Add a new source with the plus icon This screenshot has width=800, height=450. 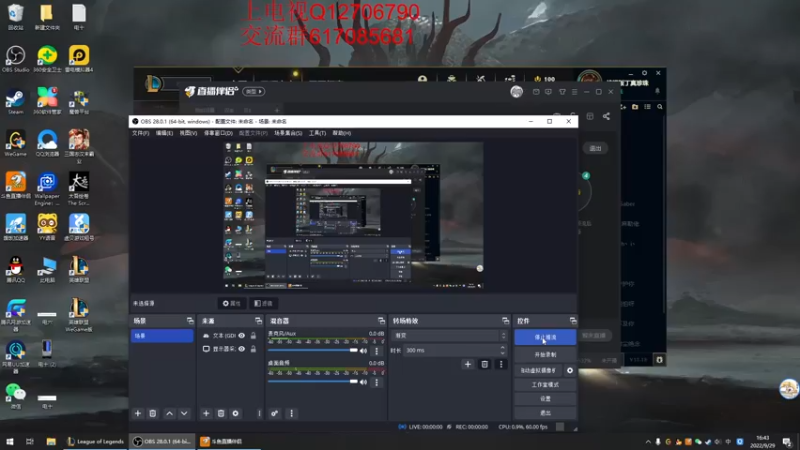pyautogui.click(x=206, y=413)
